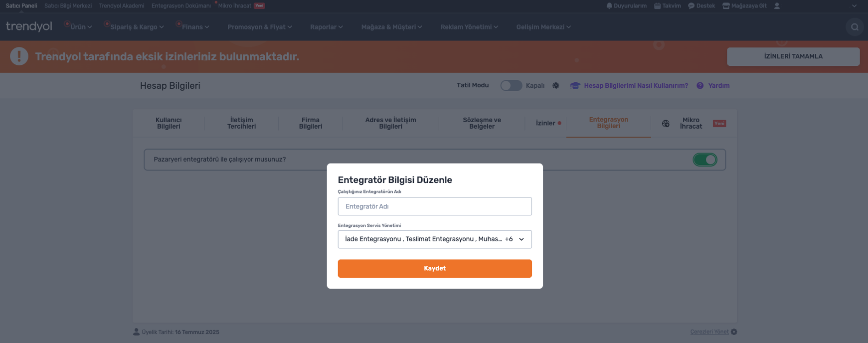868x343 pixels.
Task: Select the Entegrasyon Bilgileri tab
Action: (609, 123)
